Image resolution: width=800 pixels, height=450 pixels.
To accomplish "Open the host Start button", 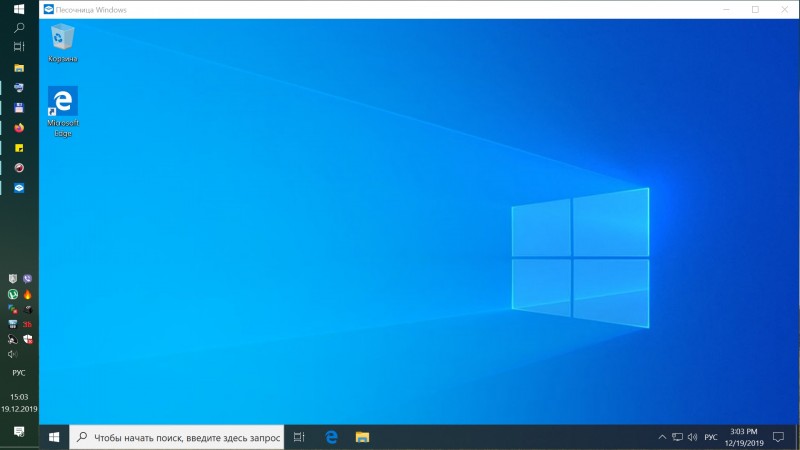I will tap(19, 9).
